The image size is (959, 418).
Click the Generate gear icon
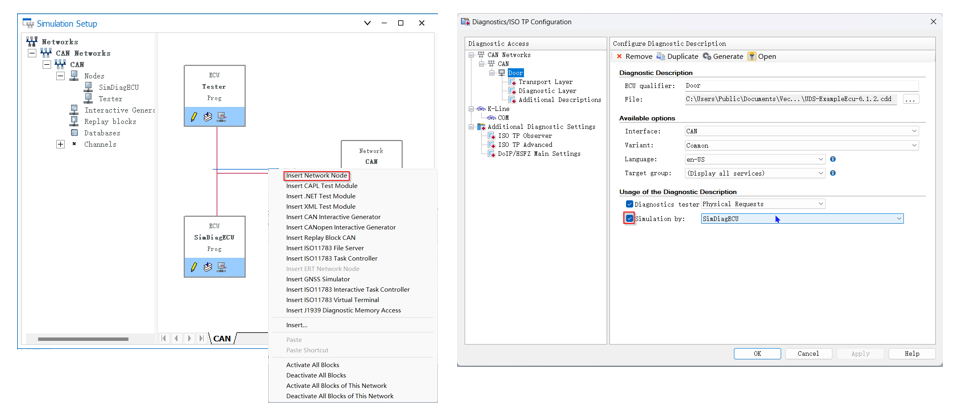tap(707, 56)
